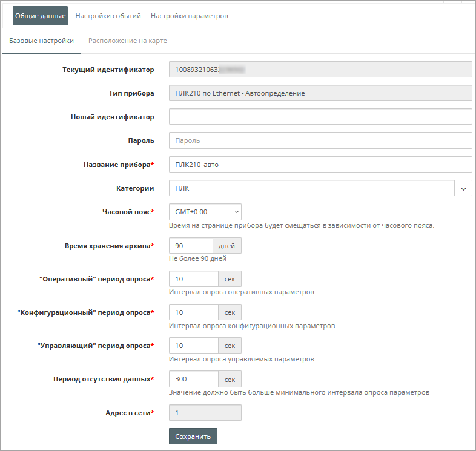Switch to Расположение на карте sub-tab

click(x=127, y=41)
